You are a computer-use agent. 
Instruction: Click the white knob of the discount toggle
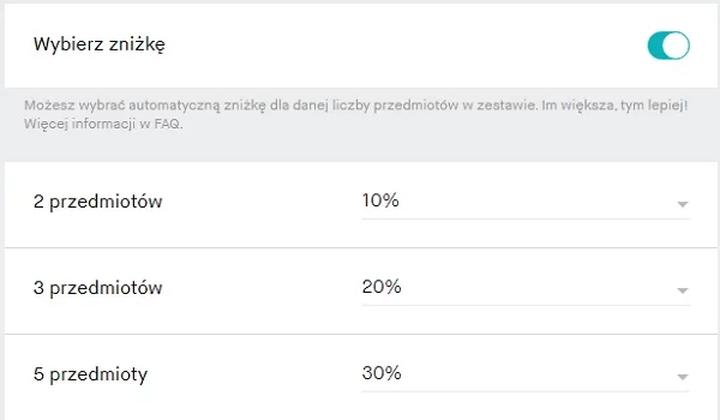pos(676,45)
